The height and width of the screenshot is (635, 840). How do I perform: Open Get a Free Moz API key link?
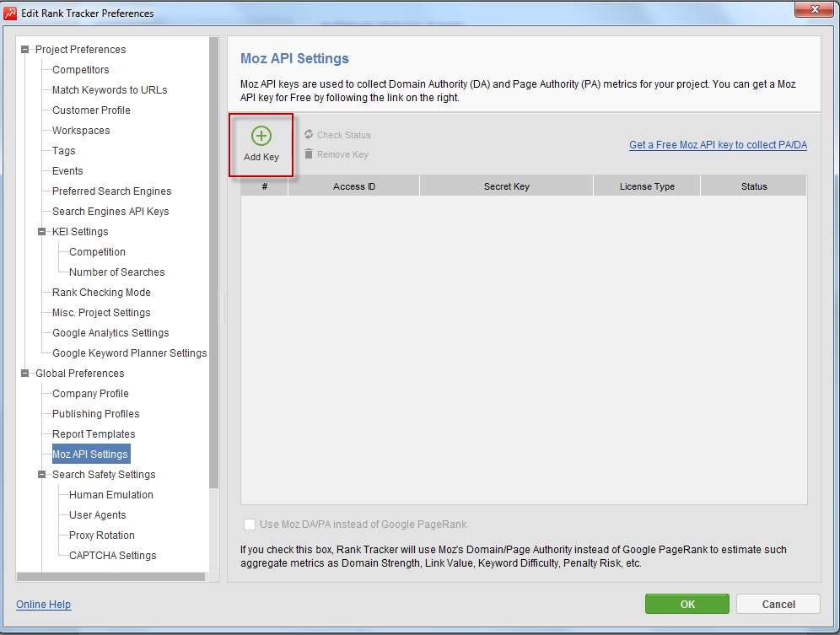(718, 145)
